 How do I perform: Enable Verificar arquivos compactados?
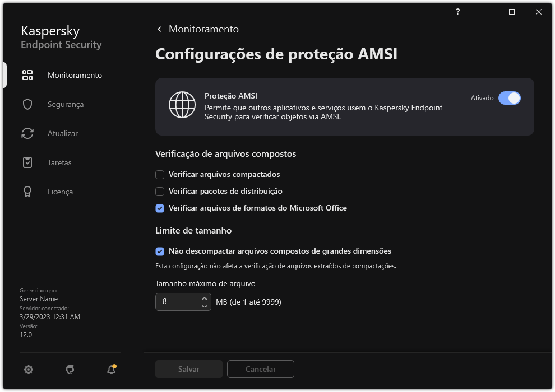click(x=160, y=174)
